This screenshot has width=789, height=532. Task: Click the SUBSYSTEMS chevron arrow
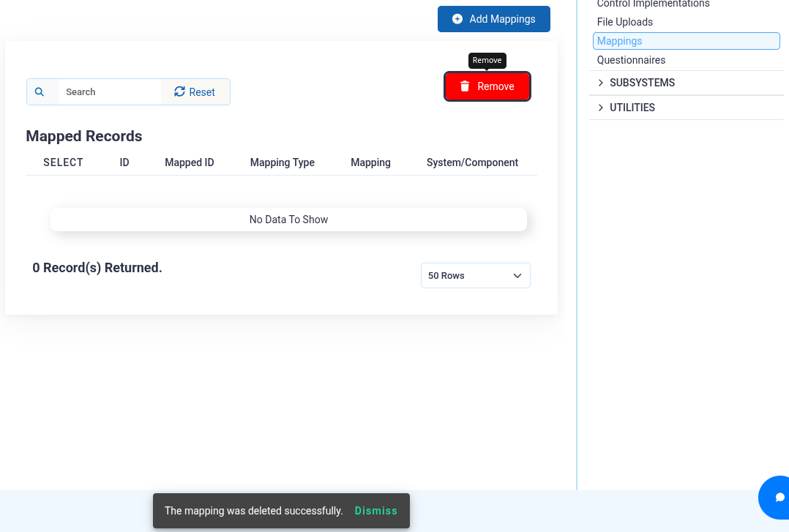pos(600,83)
